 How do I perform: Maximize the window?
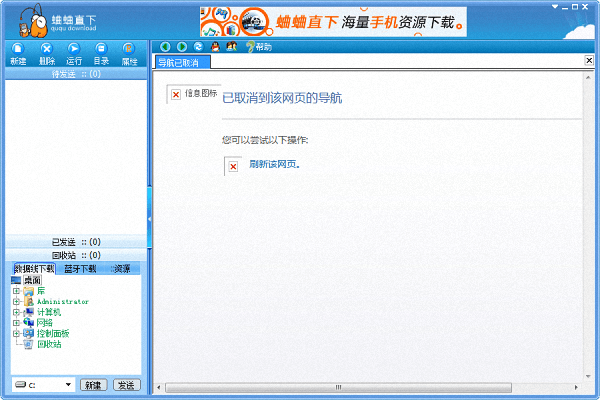575,7
